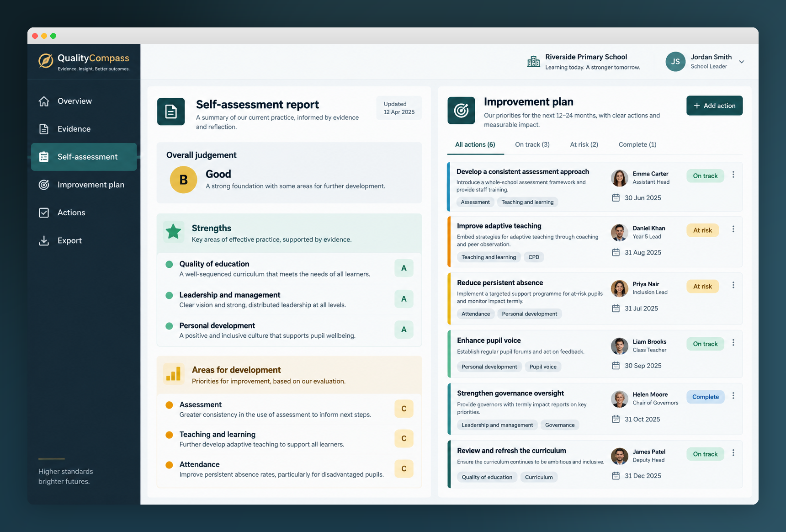Viewport: 786px width, 532px height.
Task: Click the Complete status badge for Helen Moore
Action: (x=705, y=397)
